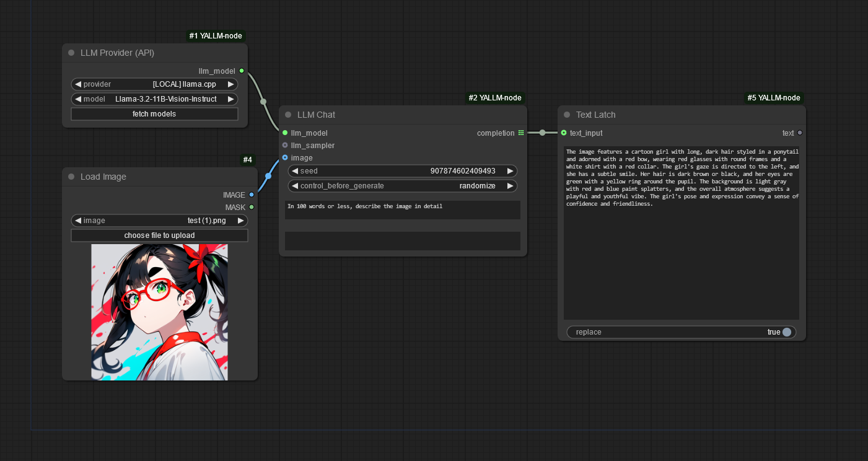Decrease the seed value
This screenshot has width=868, height=461.
pos(295,171)
